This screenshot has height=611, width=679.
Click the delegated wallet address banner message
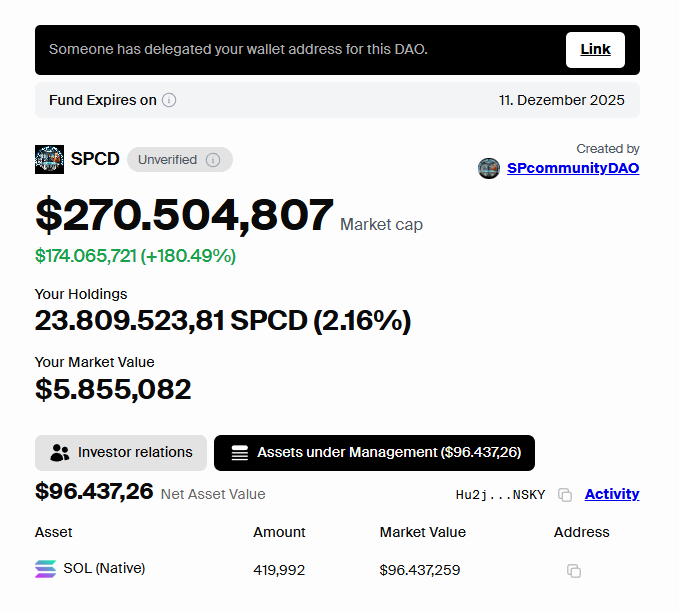tap(238, 49)
